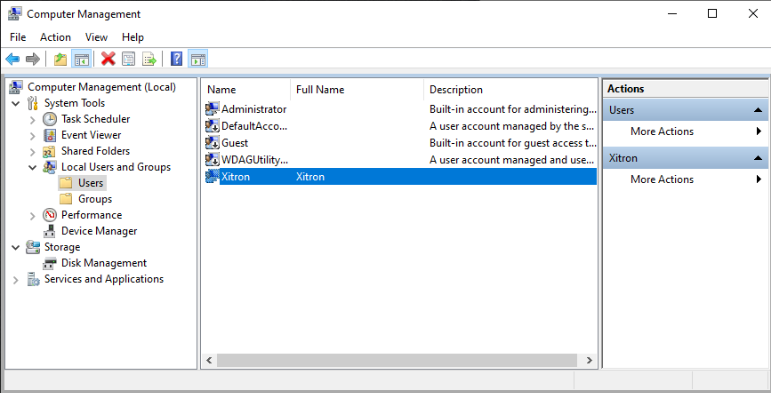771x393 pixels.
Task: Click the Export List toolbar icon
Action: coord(149,59)
